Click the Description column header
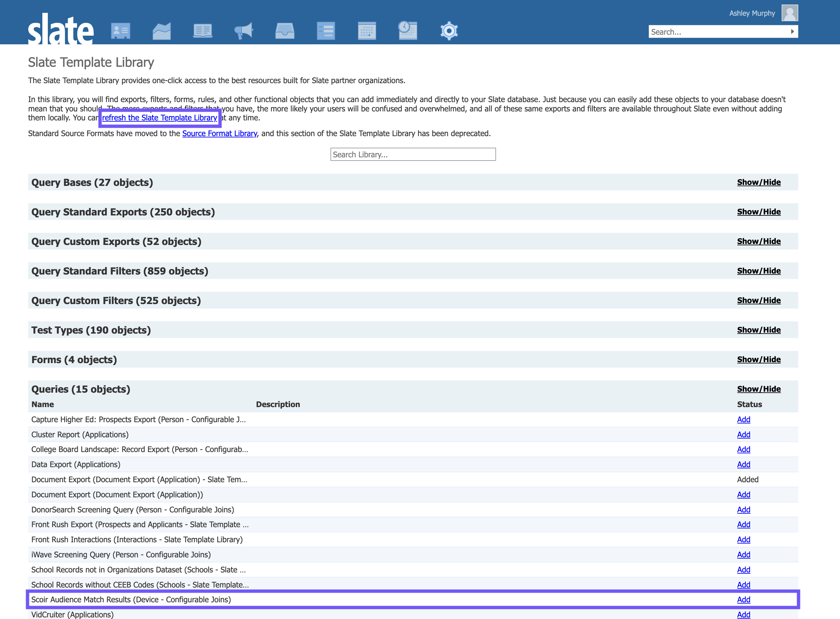The height and width of the screenshot is (619, 840). [278, 404]
